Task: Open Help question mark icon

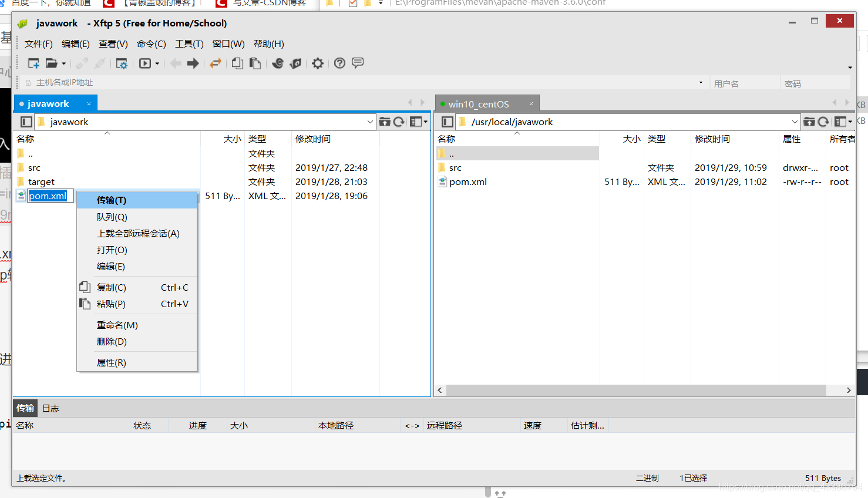Action: pos(339,63)
